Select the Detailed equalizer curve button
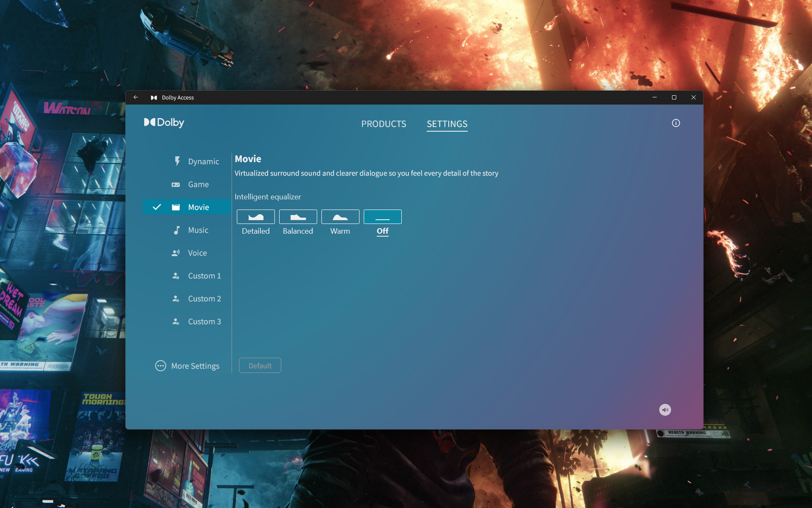Viewport: 812px width, 508px height. (x=256, y=217)
